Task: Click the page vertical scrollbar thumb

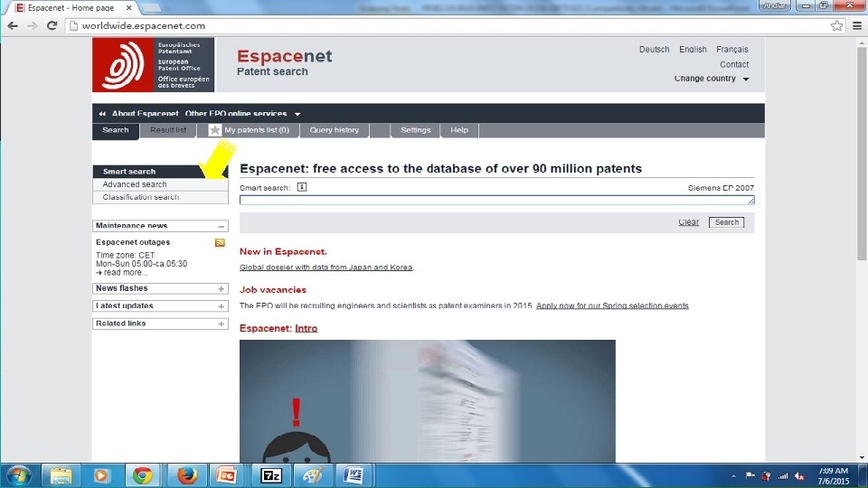Action: coord(862,154)
